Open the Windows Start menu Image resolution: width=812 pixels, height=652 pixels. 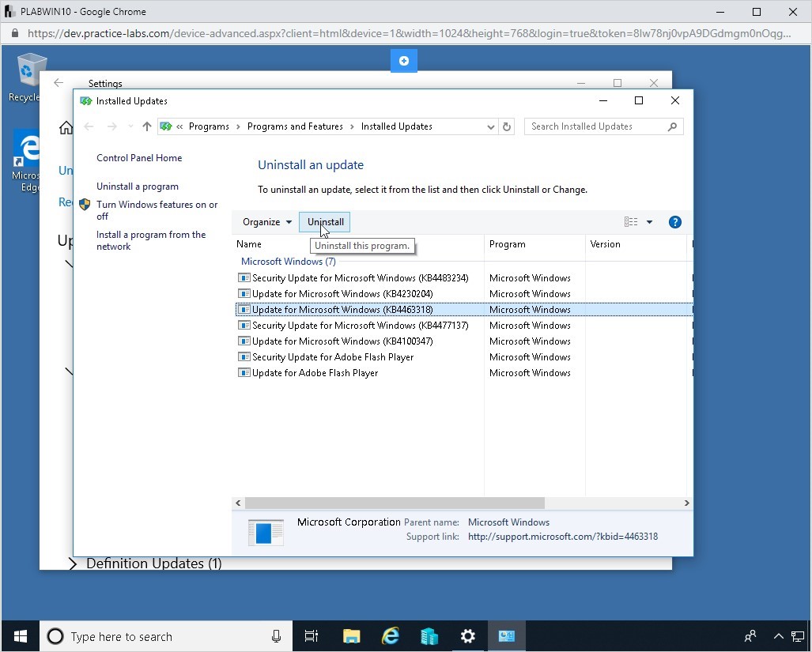pyautogui.click(x=21, y=636)
